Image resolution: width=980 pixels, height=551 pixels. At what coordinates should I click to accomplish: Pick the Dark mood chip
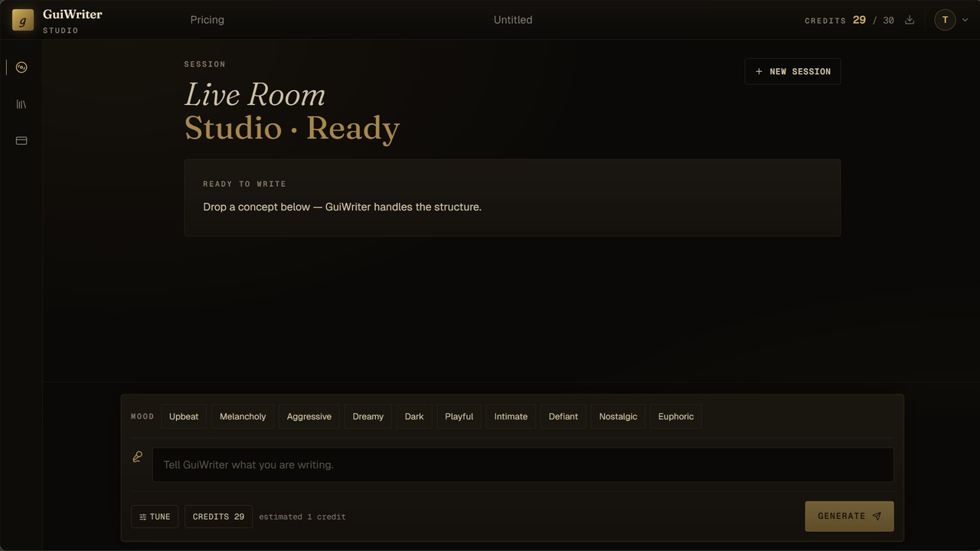point(414,416)
